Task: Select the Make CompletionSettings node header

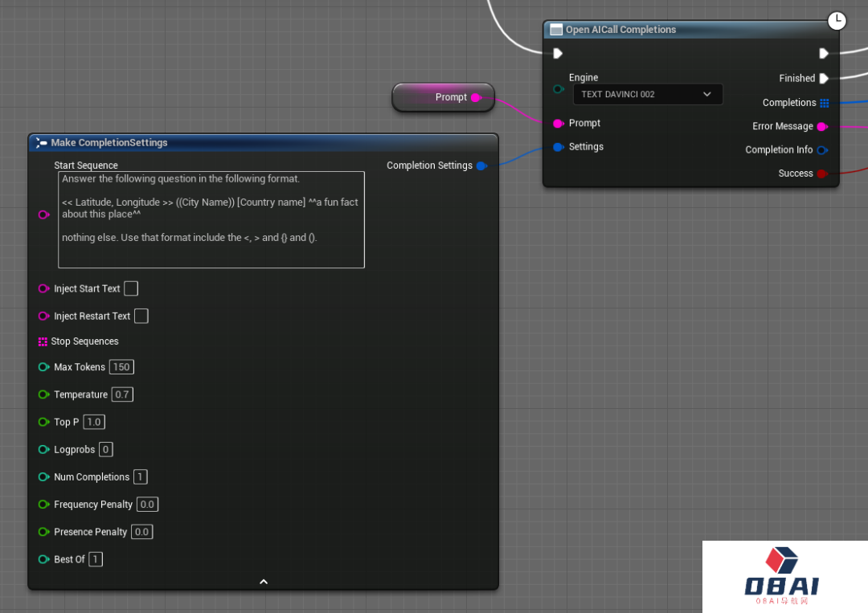Action: [109, 143]
